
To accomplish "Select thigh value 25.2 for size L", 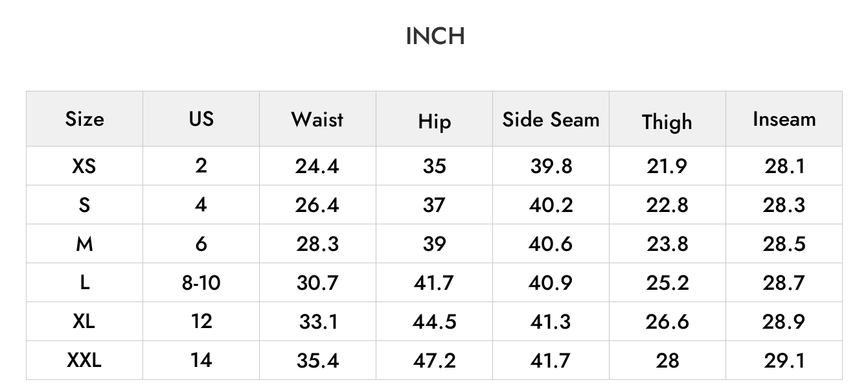I will pos(667,283).
